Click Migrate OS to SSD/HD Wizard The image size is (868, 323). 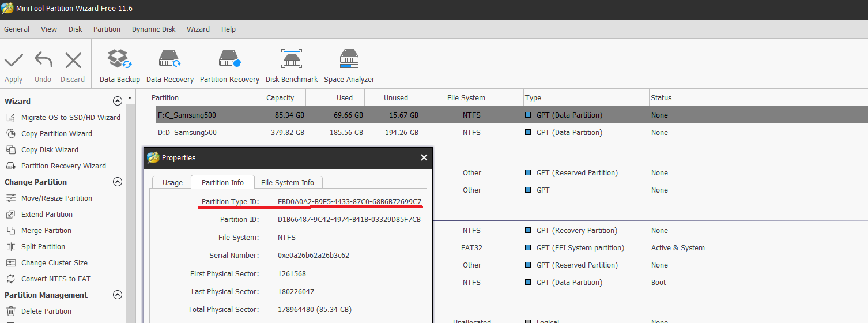[x=70, y=117]
